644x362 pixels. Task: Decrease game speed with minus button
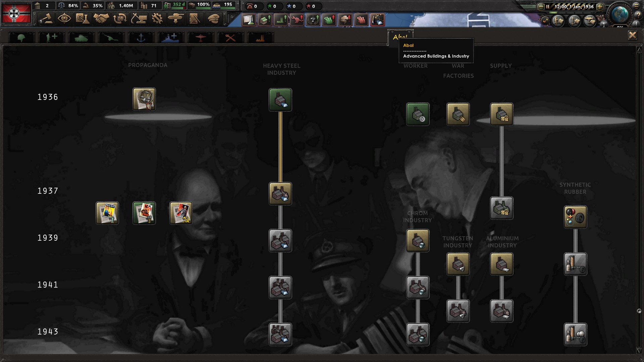click(x=541, y=6)
